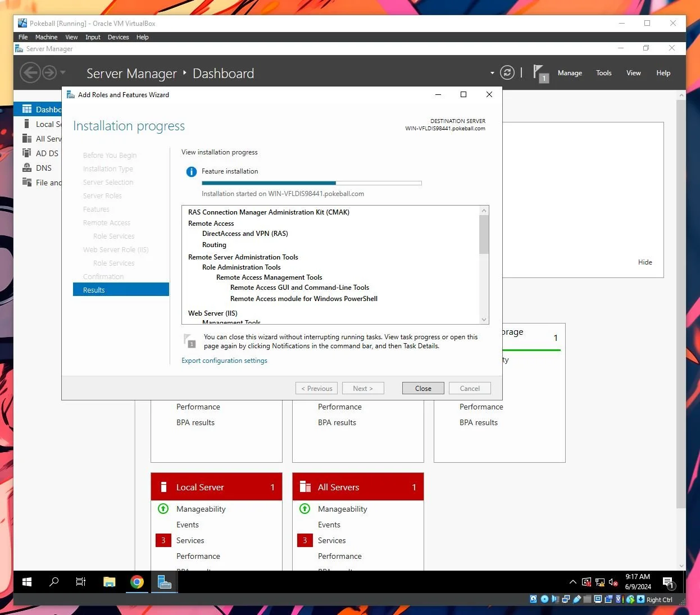Open the Windows Action Center notification icon
The width and height of the screenshot is (700, 615).
(x=669, y=582)
